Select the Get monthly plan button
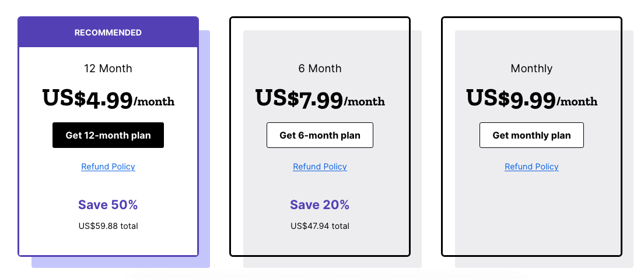 click(531, 135)
